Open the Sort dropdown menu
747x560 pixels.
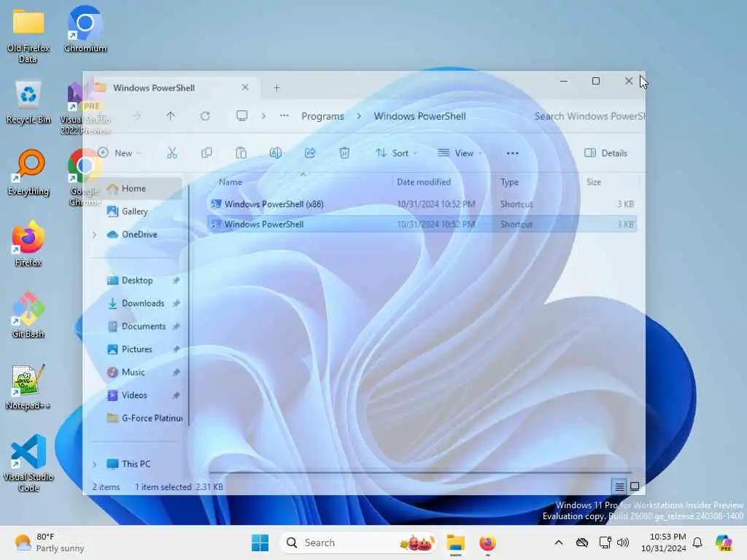pyautogui.click(x=396, y=153)
